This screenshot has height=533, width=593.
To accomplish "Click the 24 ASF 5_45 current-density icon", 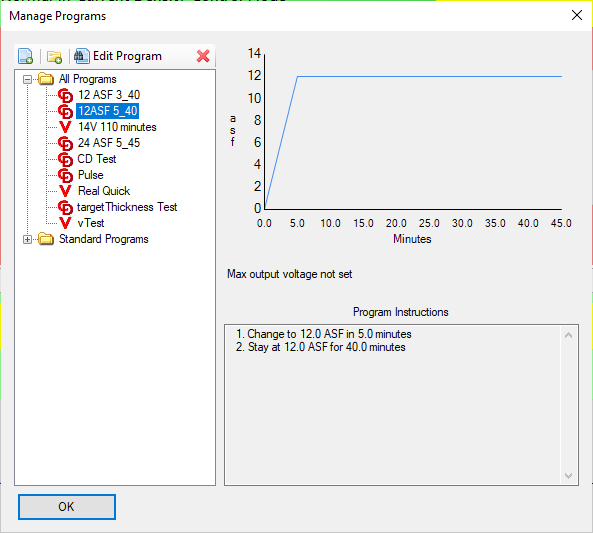I will coord(65,143).
